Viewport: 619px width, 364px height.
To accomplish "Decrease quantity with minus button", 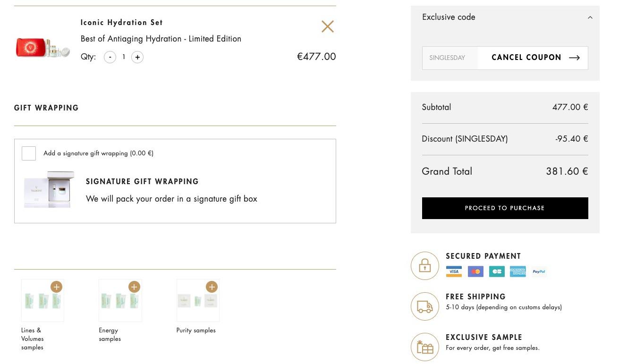I will tap(110, 57).
